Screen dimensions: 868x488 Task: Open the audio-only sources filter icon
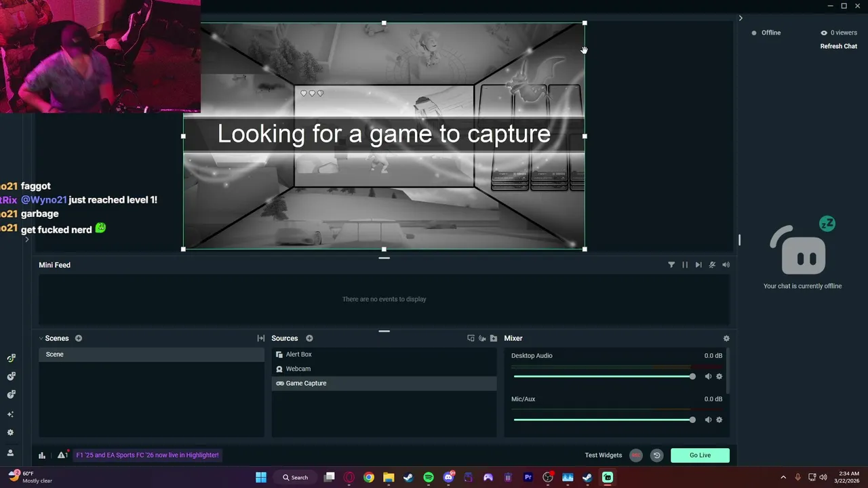[x=482, y=338]
